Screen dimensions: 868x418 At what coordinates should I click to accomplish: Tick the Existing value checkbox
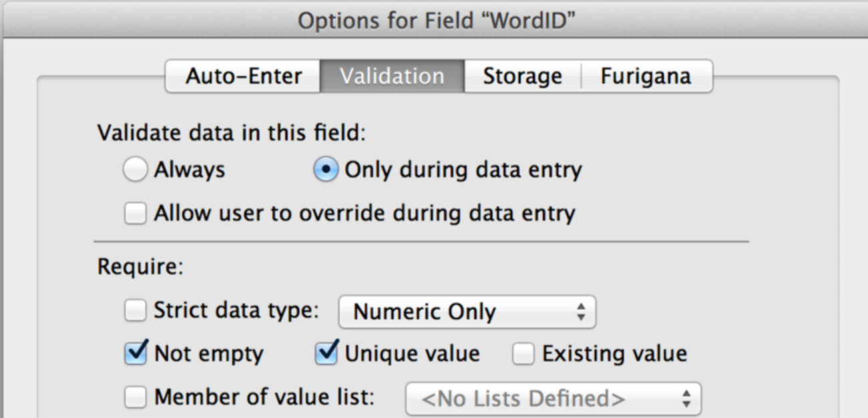coord(523,354)
